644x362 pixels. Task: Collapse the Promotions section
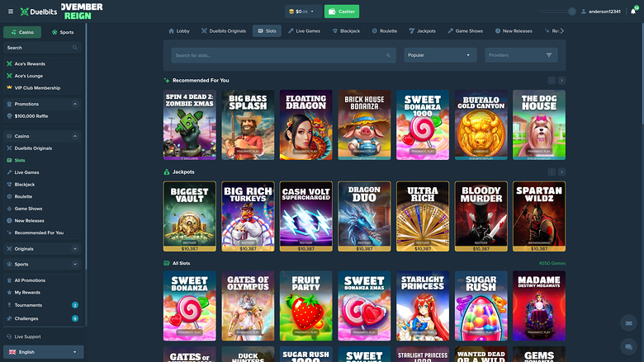(x=75, y=104)
